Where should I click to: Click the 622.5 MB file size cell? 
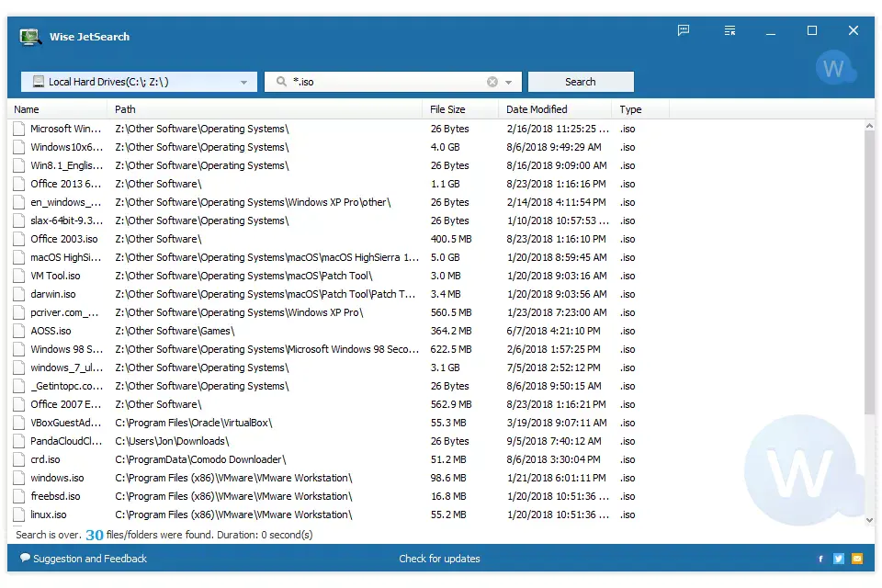450,349
